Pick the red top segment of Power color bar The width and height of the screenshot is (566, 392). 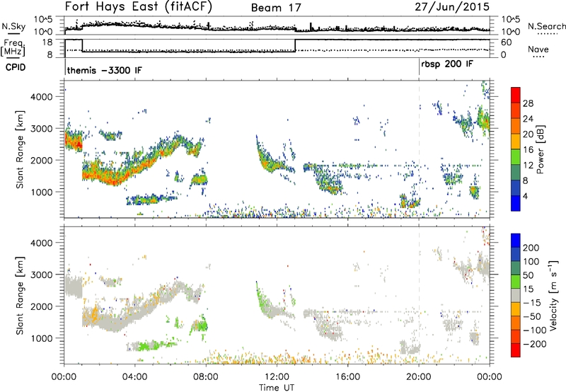point(516,96)
